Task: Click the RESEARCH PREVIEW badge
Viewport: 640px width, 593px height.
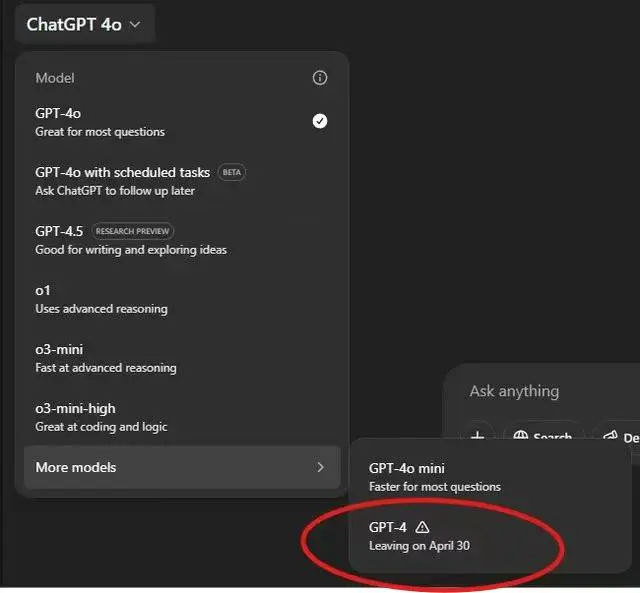Action: coord(133,231)
